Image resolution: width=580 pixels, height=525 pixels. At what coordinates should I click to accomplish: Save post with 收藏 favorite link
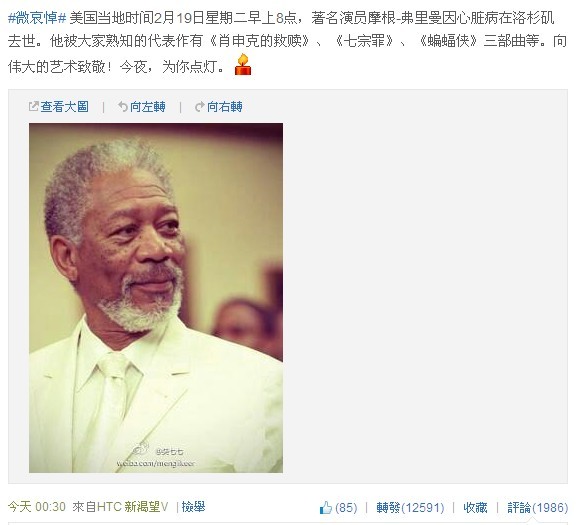click(x=475, y=508)
